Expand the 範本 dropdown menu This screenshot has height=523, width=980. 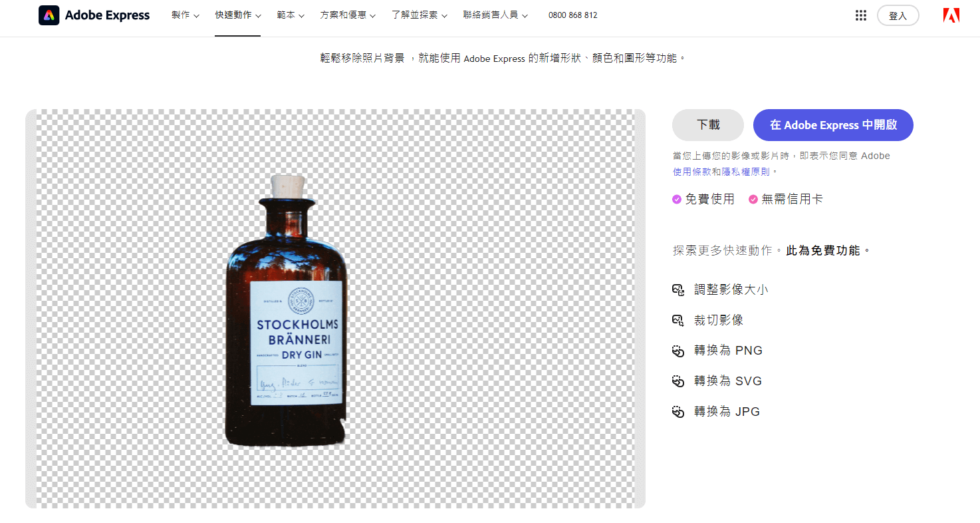290,15
